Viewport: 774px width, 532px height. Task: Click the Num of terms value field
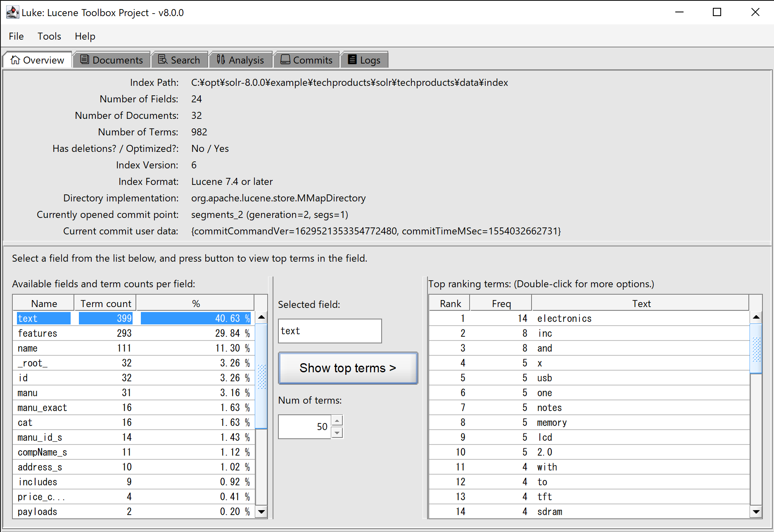pyautogui.click(x=305, y=427)
